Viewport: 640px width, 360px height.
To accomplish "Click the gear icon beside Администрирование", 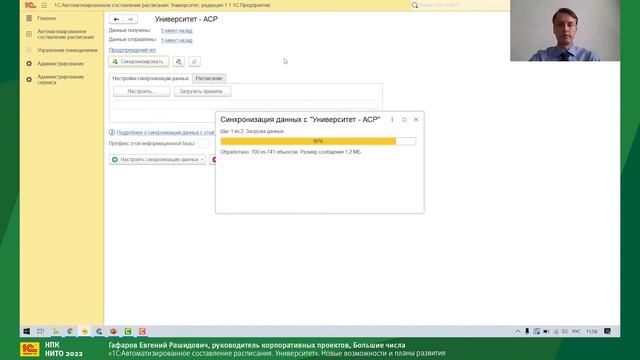I will (x=29, y=64).
